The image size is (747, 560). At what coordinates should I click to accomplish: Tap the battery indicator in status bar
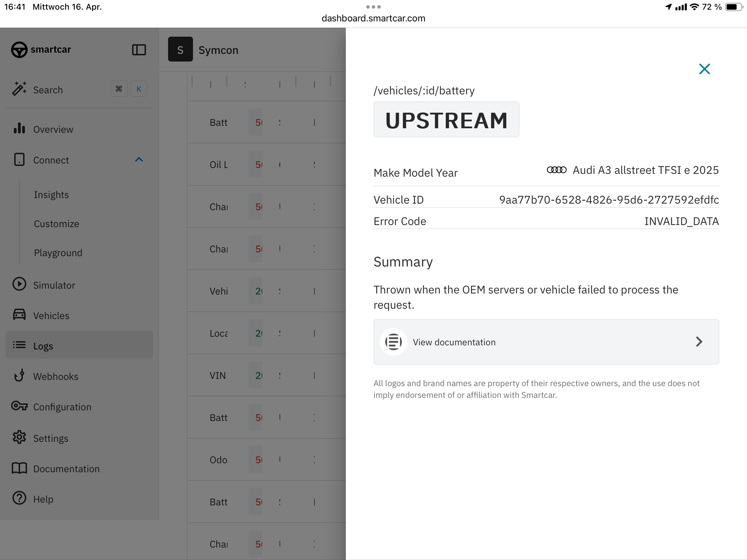734,7
